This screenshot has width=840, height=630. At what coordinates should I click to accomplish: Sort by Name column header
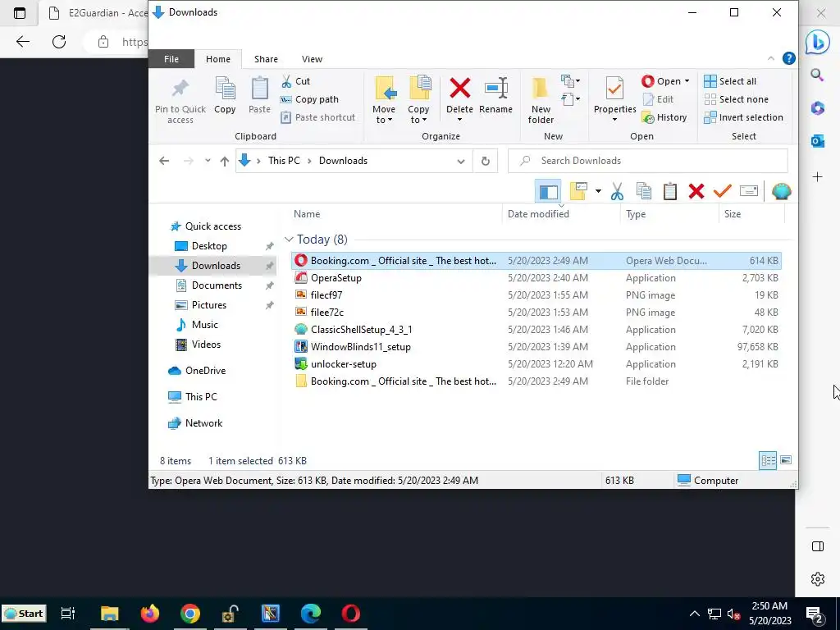click(x=395, y=214)
